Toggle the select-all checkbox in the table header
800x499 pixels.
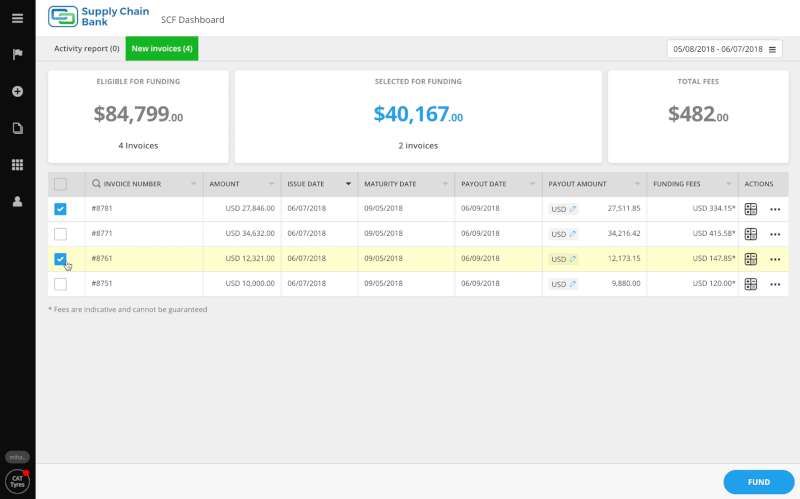point(60,184)
